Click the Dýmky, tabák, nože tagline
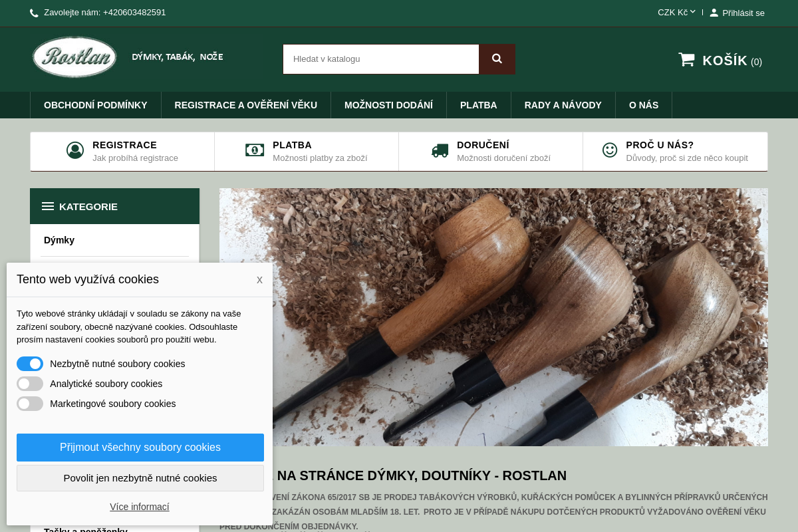This screenshot has height=532, width=798. point(178,57)
